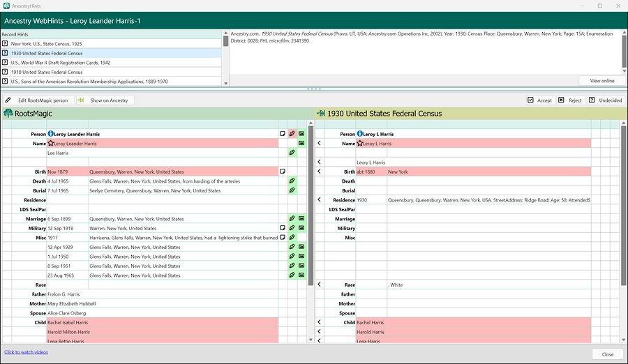This screenshot has height=364, width=628.
Task: Accept the current hint
Action: tap(539, 100)
